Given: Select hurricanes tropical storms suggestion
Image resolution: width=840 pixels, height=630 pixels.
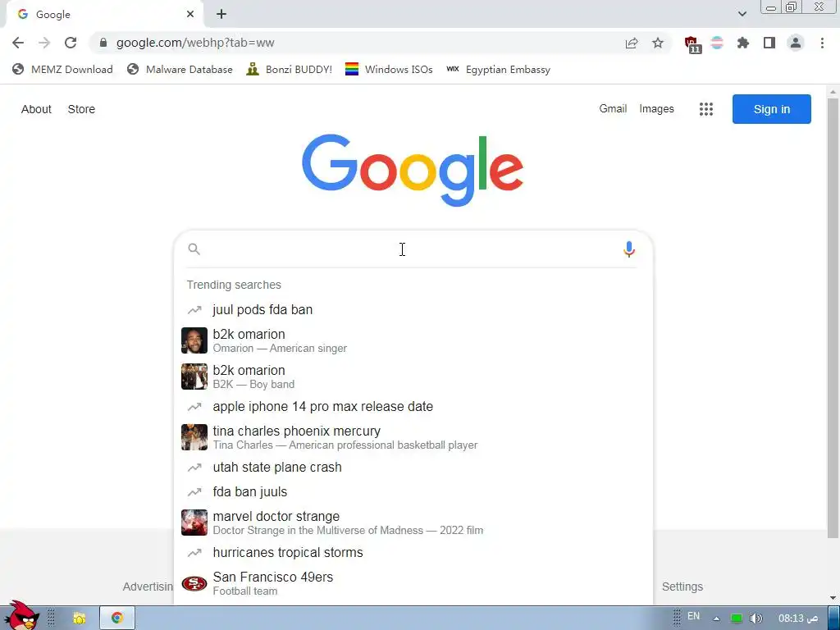Looking at the screenshot, I should (413, 552).
